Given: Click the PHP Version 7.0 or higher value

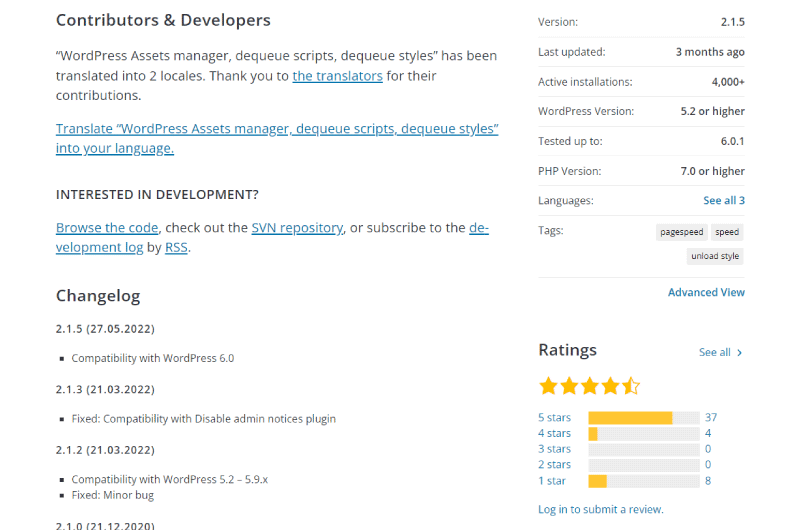Looking at the screenshot, I should point(712,171).
